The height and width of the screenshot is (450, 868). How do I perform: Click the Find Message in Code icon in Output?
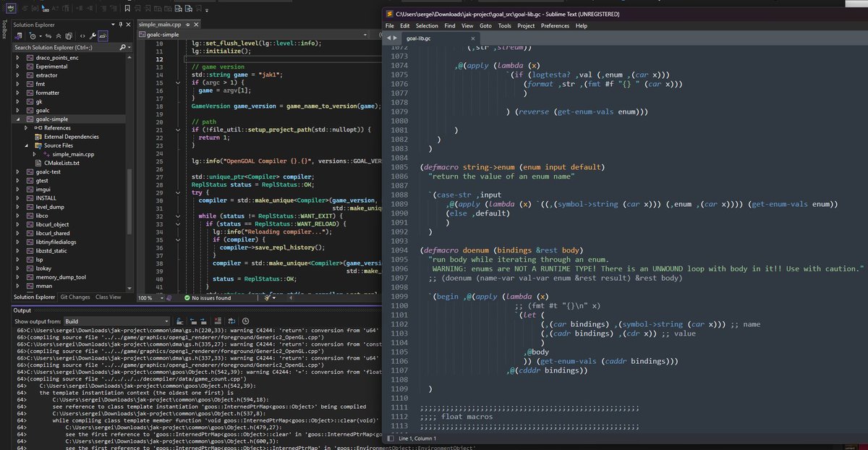tap(179, 321)
